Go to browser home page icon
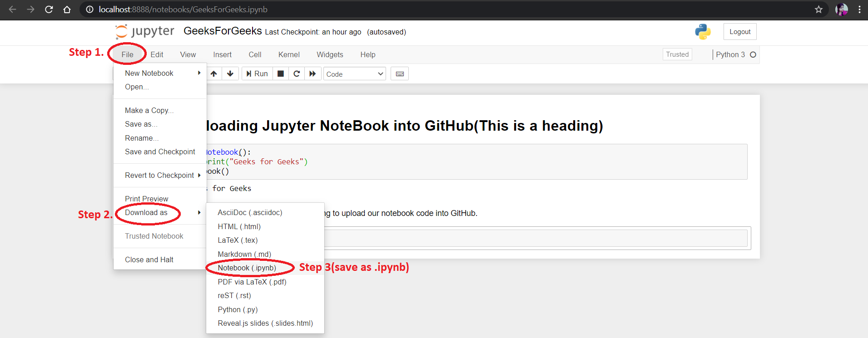 tap(67, 10)
